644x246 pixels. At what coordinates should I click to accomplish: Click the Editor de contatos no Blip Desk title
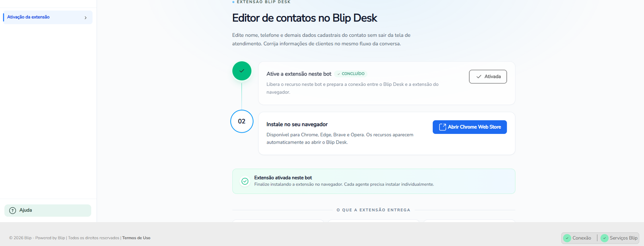click(305, 18)
